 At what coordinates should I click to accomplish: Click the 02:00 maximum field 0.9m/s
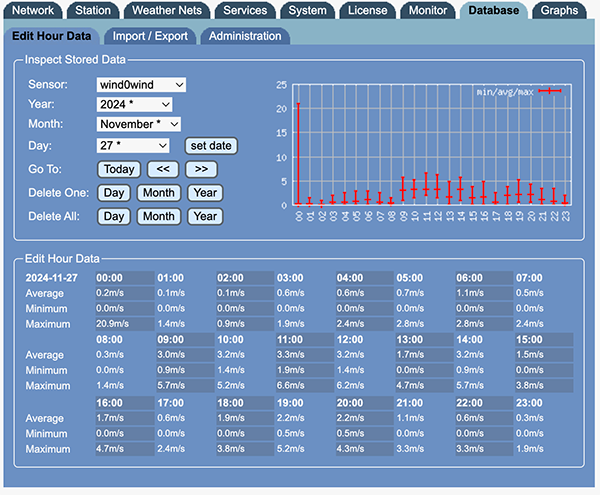pos(245,324)
